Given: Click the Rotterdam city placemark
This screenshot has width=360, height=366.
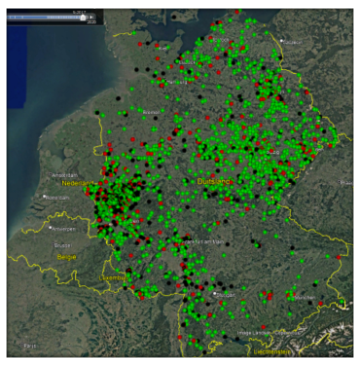Looking at the screenshot, I should coord(44,197).
